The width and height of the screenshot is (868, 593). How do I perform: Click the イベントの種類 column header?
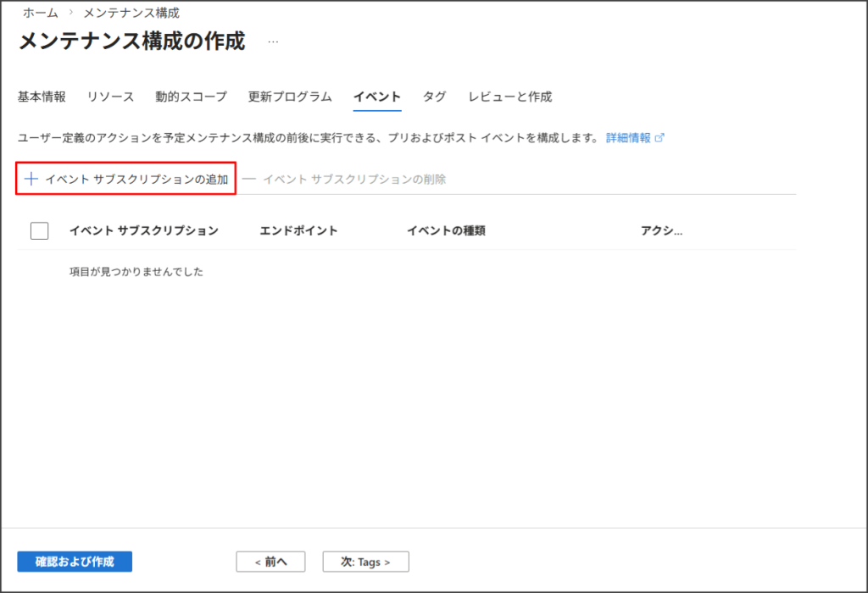tap(446, 230)
